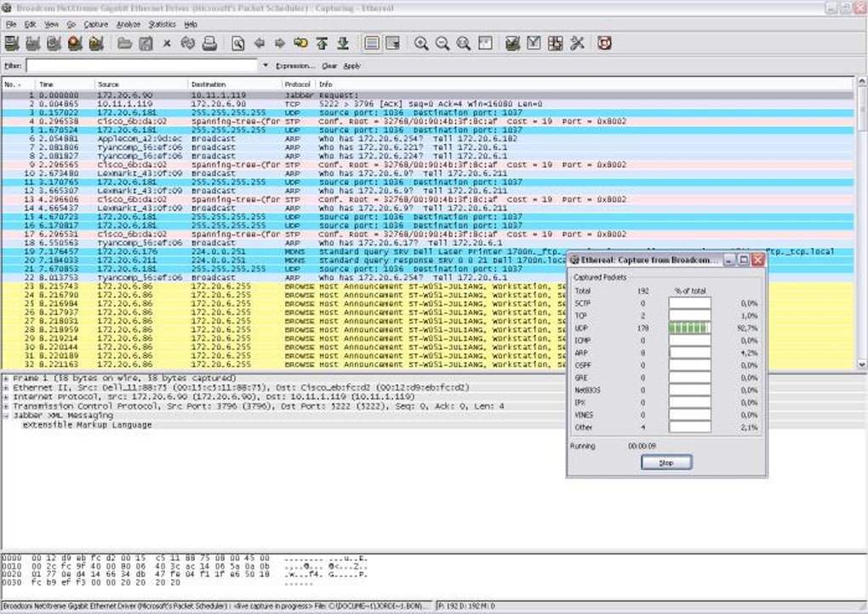
Task: Select packet 19 MDNS standard query row
Action: coord(427,251)
